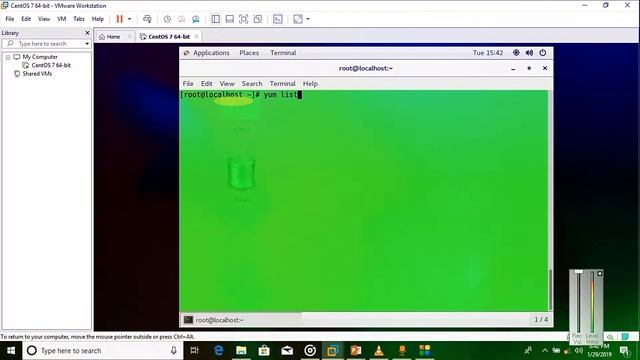Close the CentOS 7 64-bit tab

tap(196, 37)
